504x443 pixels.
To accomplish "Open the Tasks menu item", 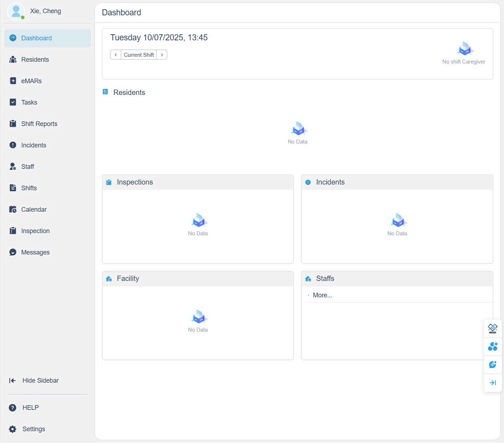I will click(29, 102).
